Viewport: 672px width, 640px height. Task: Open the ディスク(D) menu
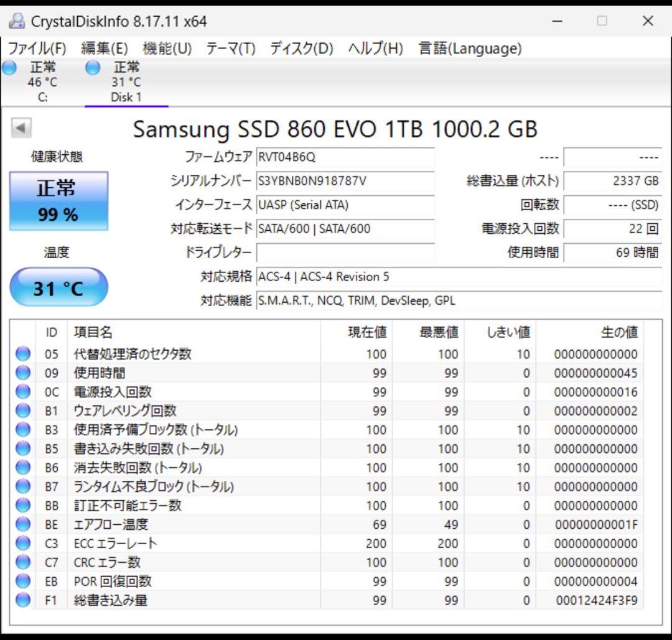click(x=302, y=48)
